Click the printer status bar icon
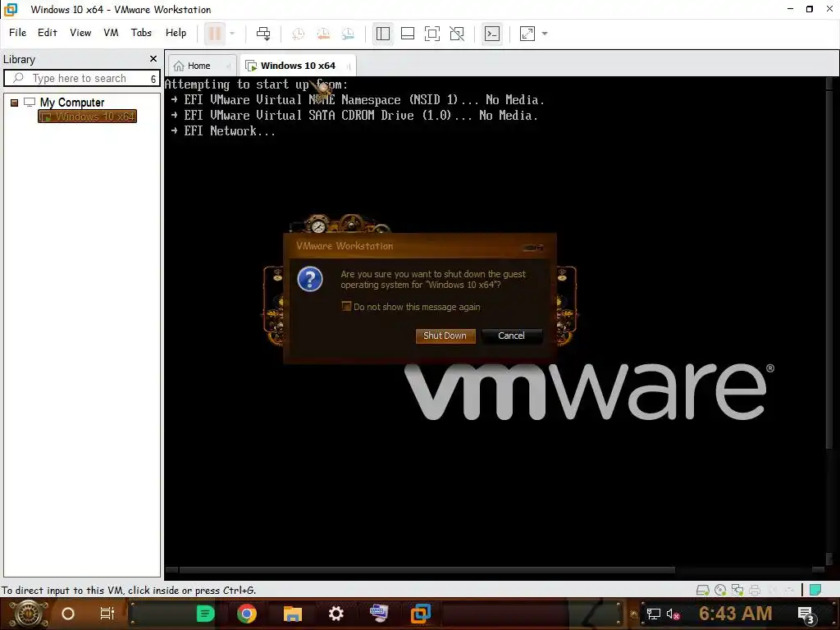 click(755, 591)
